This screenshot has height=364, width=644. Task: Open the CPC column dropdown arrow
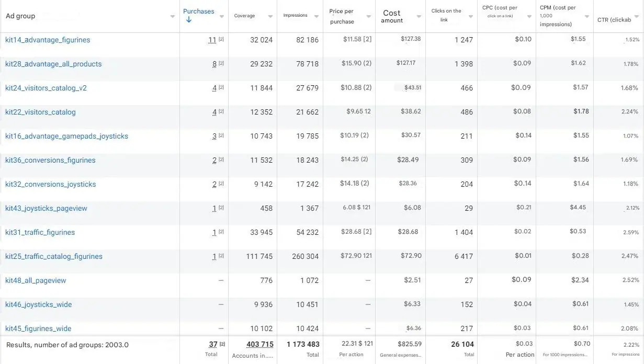coord(529,17)
